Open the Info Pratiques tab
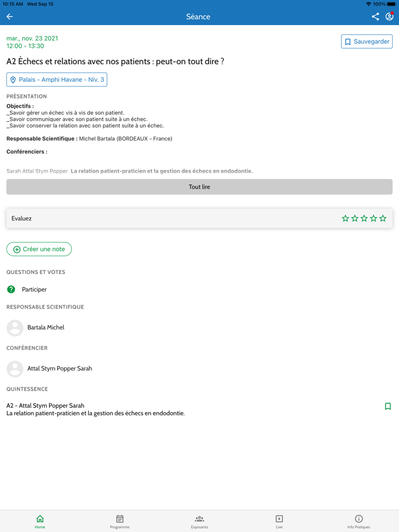This screenshot has width=399, height=532. pos(359,521)
